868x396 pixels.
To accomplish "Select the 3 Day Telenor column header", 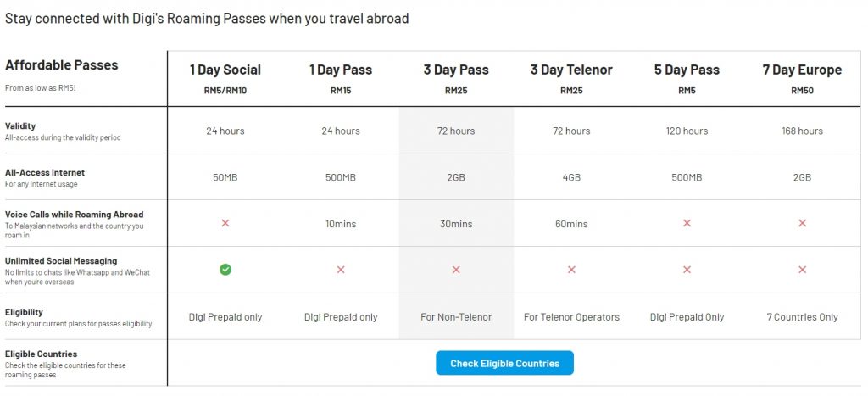I will (x=571, y=70).
